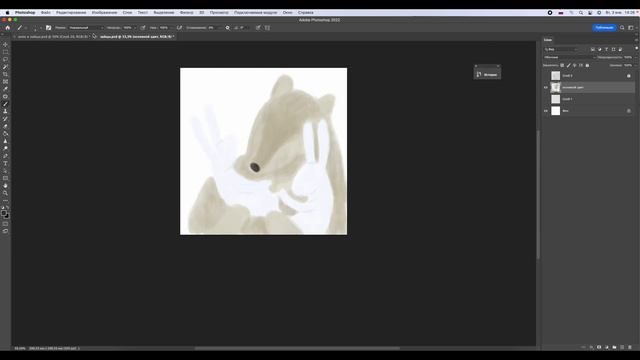This screenshot has width=640, height=360.
Task: Select основной цвет layer thumbnail
Action: (x=556, y=87)
